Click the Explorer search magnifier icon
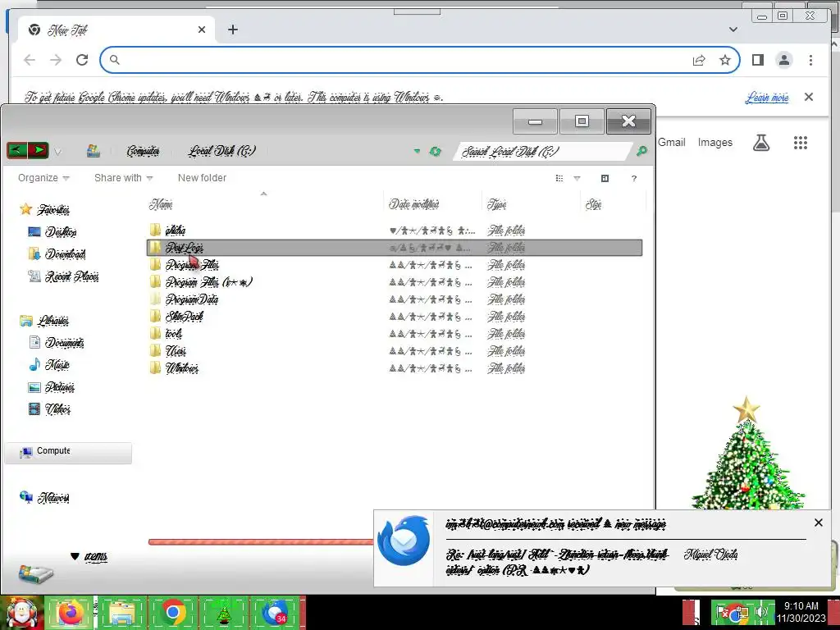The image size is (840, 630). [641, 152]
